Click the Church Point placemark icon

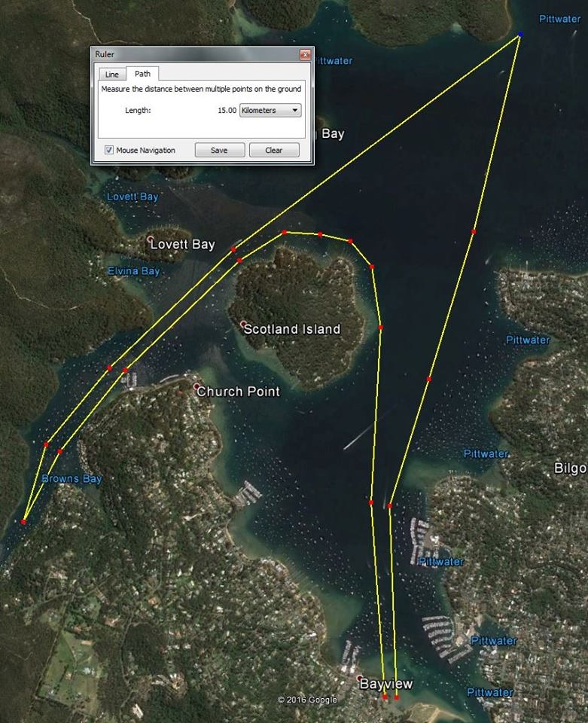(x=197, y=386)
